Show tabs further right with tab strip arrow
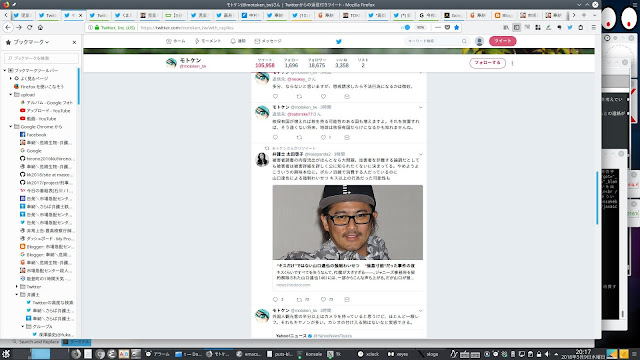The height and width of the screenshot is (360, 640). tap(573, 15)
